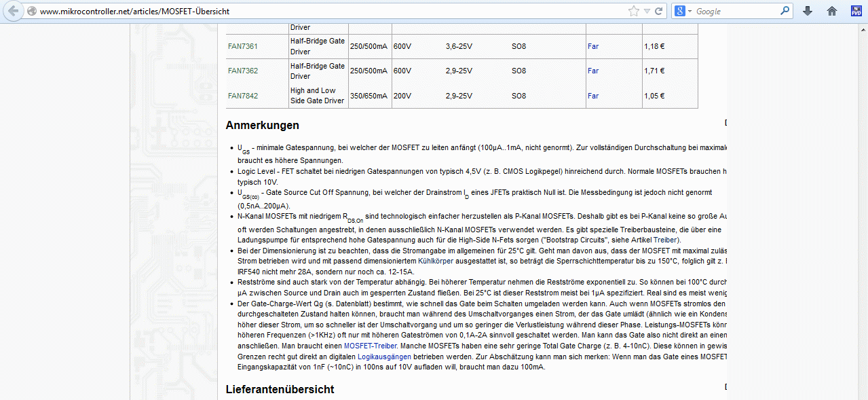Image resolution: width=868 pixels, height=400 pixels.
Task: Open the FAN7362 part link
Action: coord(243,71)
